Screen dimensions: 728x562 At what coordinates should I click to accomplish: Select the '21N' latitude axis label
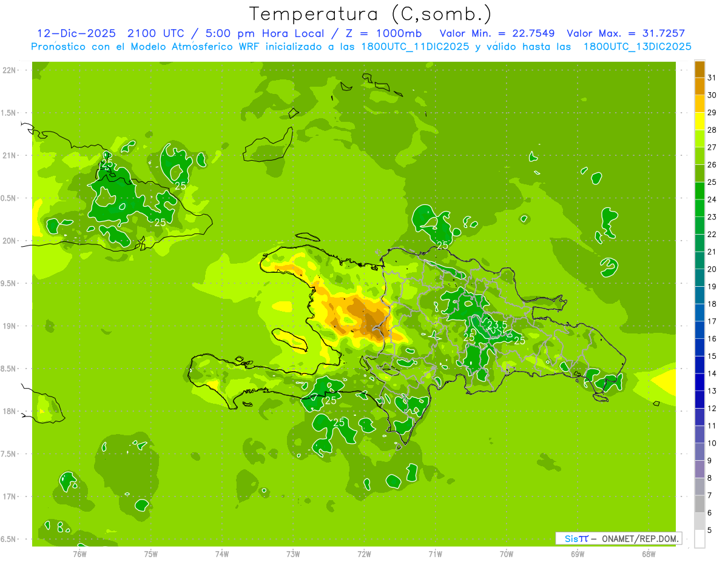[9, 155]
